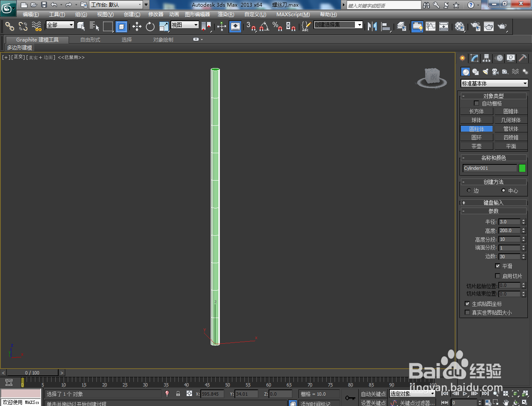Click the Align tool icon
Viewport: 532px width, 406px height.
point(386,27)
